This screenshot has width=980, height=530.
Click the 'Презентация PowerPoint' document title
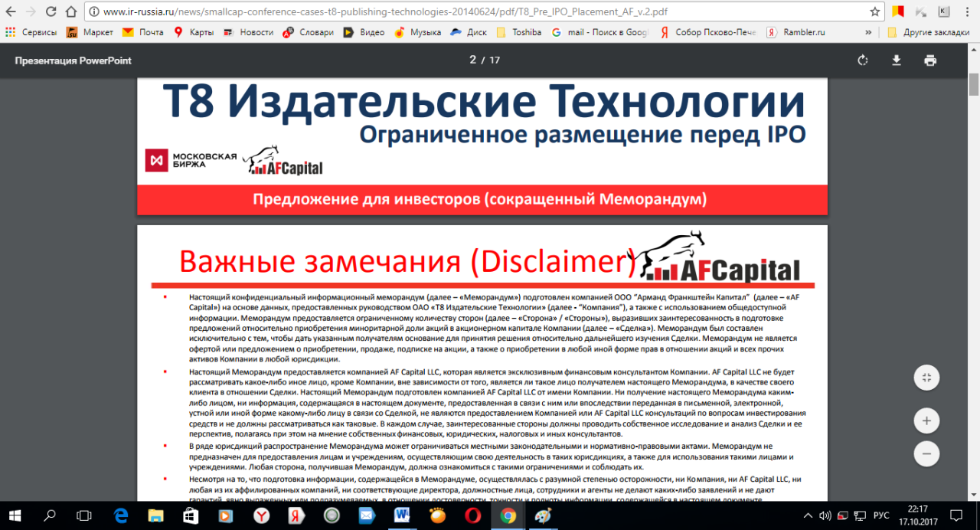pyautogui.click(x=73, y=61)
